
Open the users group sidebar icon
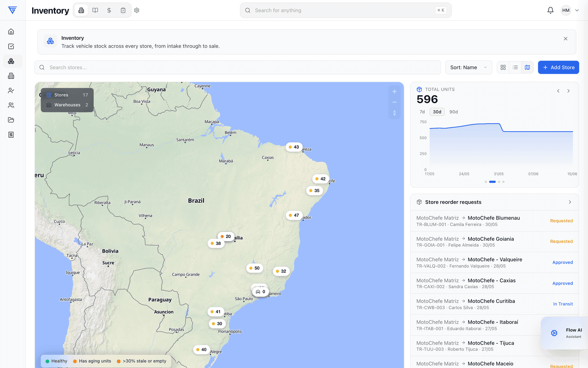[11, 105]
